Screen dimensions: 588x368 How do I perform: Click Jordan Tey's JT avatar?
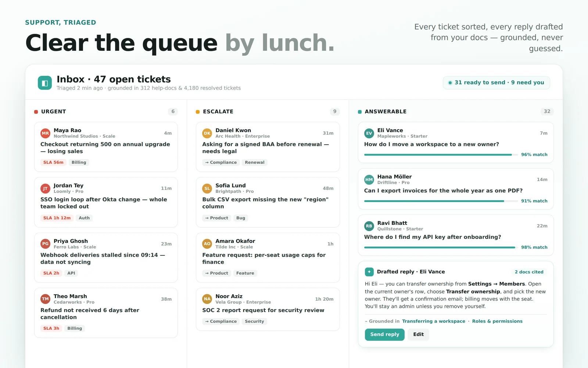[x=45, y=188]
